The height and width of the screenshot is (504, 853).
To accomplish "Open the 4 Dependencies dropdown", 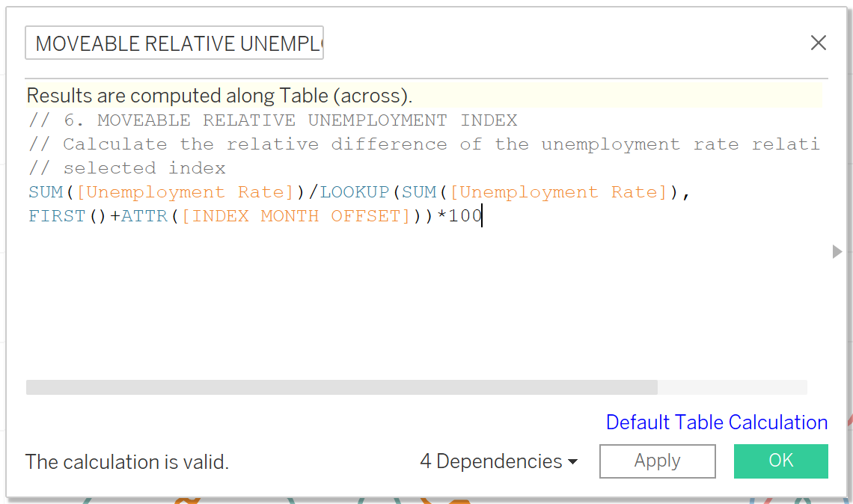I will (x=490, y=461).
